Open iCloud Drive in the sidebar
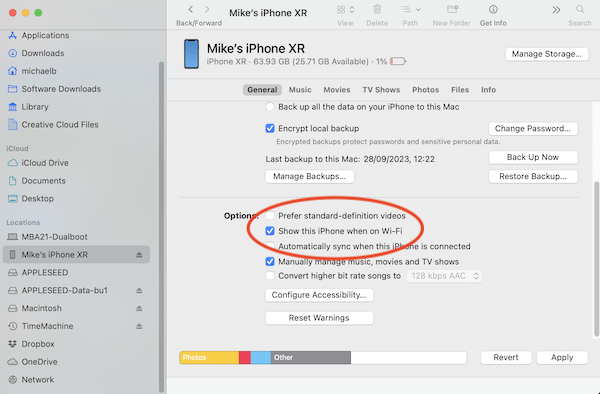Screen dimensions: 600x394 pos(45,163)
